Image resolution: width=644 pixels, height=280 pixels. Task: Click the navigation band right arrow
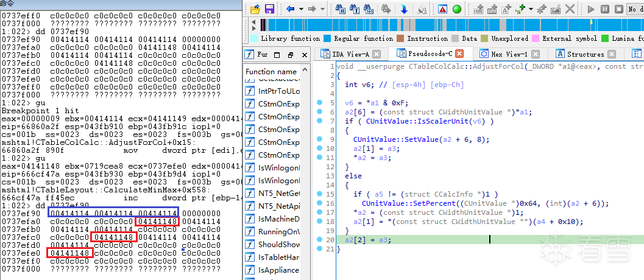click(254, 29)
